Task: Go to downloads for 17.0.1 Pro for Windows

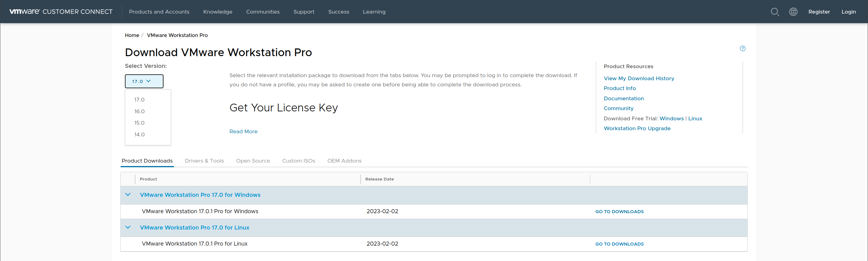Action: [x=619, y=212]
